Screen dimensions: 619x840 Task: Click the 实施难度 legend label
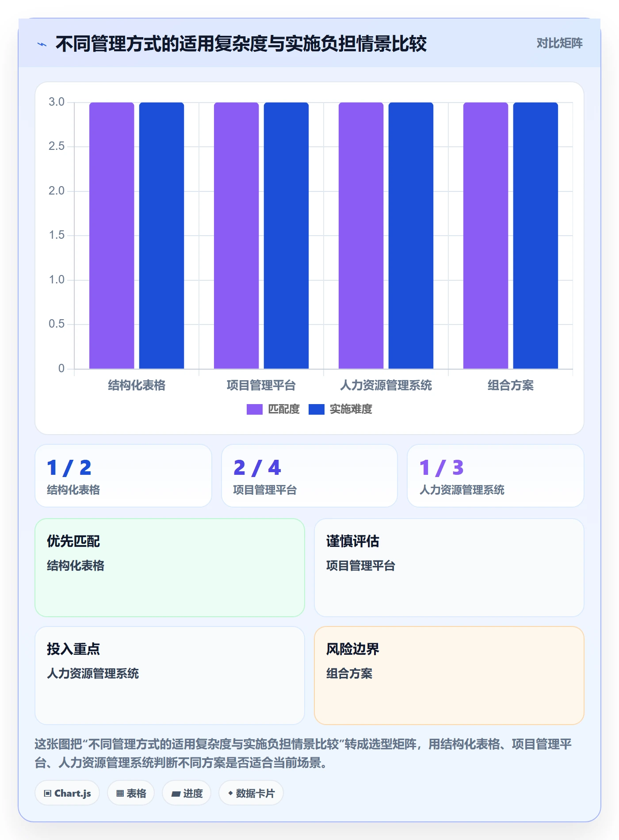351,409
